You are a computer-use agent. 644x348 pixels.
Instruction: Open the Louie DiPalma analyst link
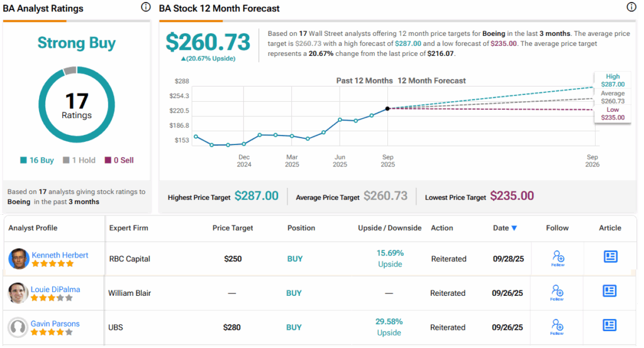pos(55,290)
